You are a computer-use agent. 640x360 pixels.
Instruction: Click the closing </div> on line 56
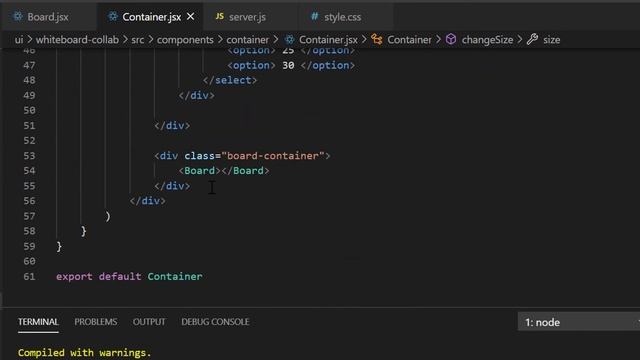pos(147,201)
